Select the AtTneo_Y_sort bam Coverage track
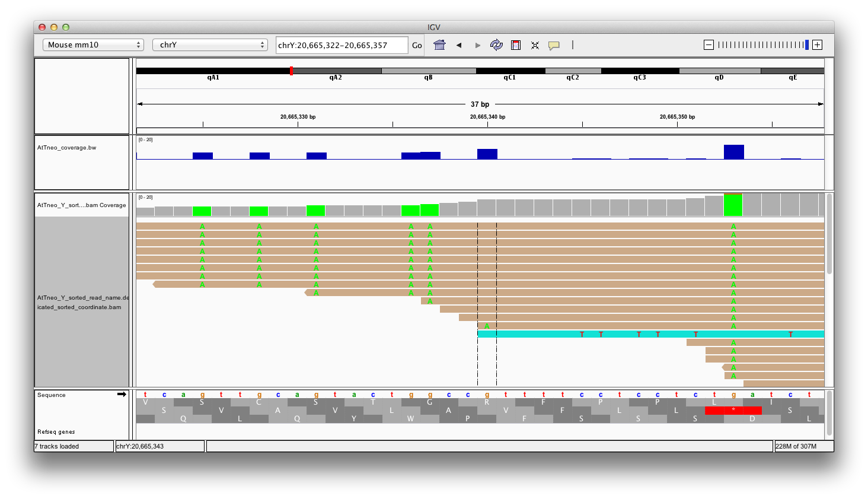 click(82, 205)
